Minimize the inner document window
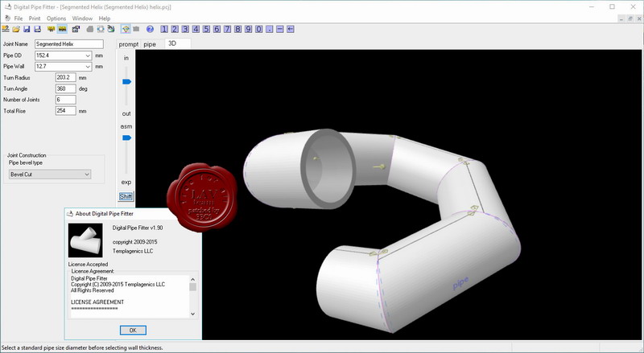The image size is (644, 353). point(621,18)
